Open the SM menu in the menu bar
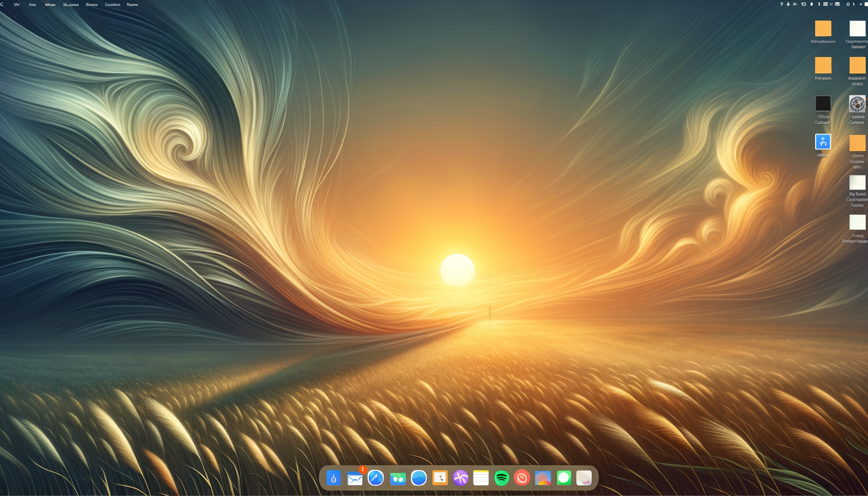 pyautogui.click(x=16, y=4)
